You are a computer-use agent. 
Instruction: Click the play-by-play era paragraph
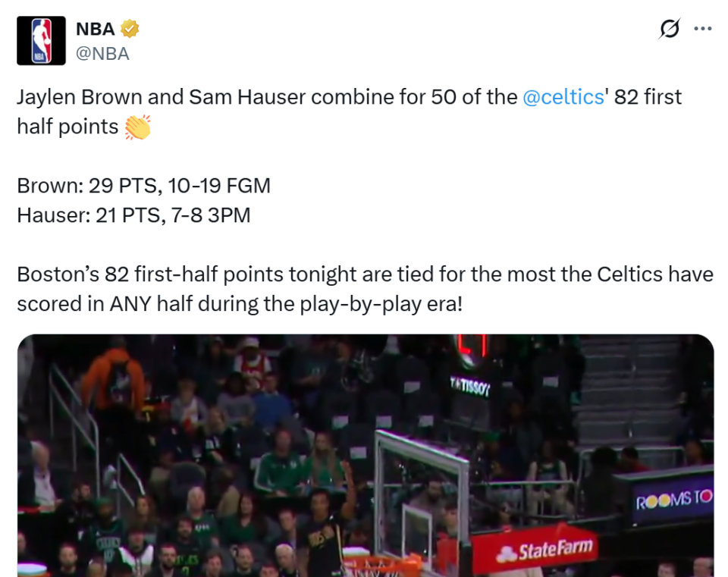pos(365,288)
